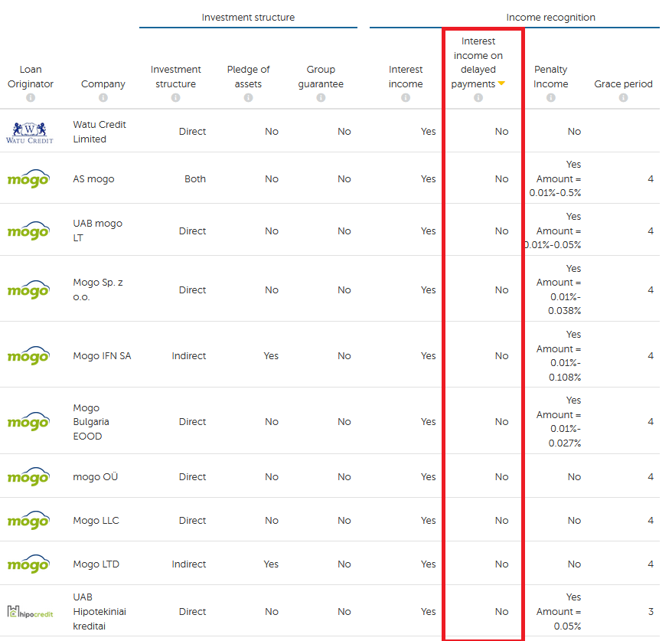The height and width of the screenshot is (641, 672).
Task: Select the Income recognition group header
Action: (x=550, y=18)
